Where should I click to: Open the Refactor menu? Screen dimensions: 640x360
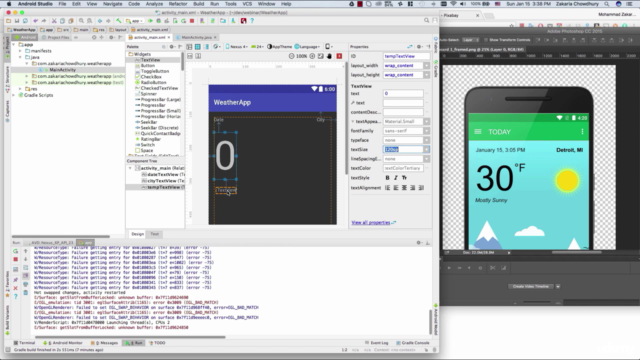click(x=178, y=4)
